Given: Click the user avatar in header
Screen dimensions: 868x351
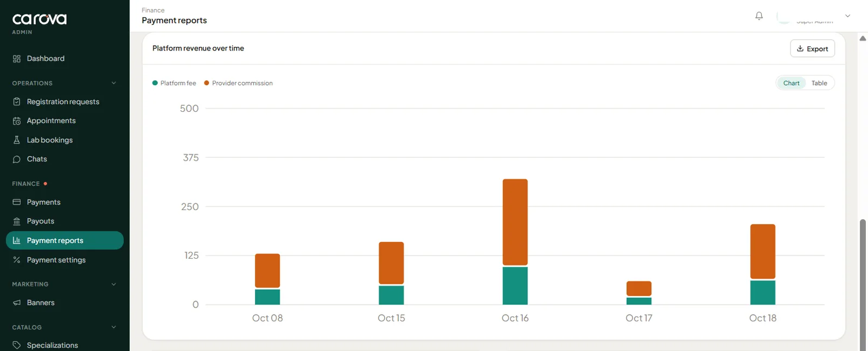Looking at the screenshot, I should coord(784,16).
